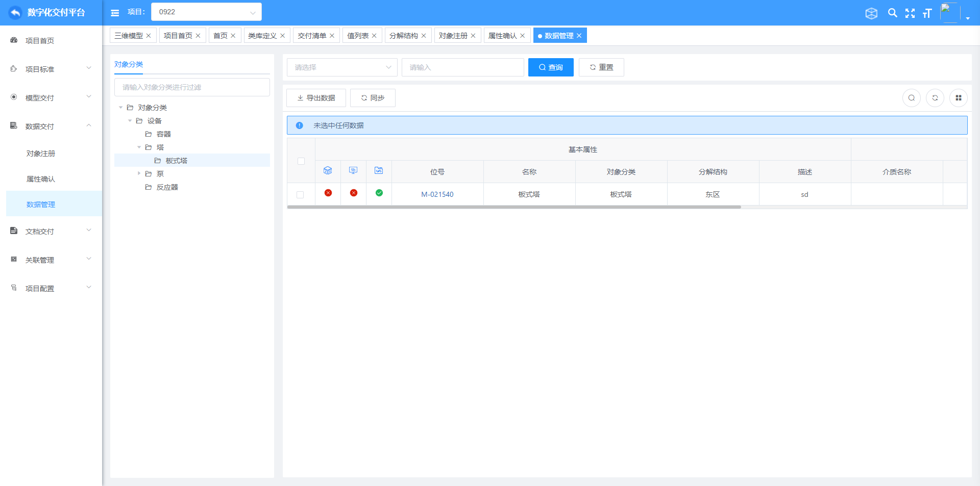
Task: Open the 请选择 filter dropdown
Action: [342, 67]
